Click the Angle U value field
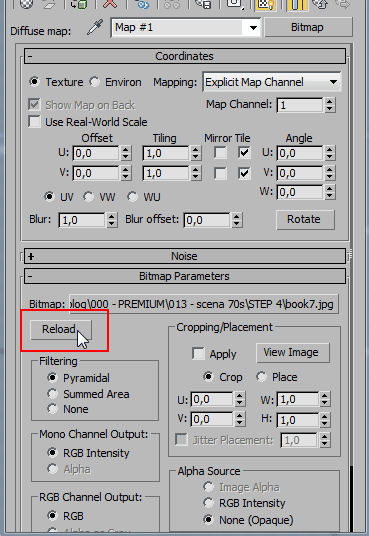This screenshot has width=369, height=536. coord(300,153)
